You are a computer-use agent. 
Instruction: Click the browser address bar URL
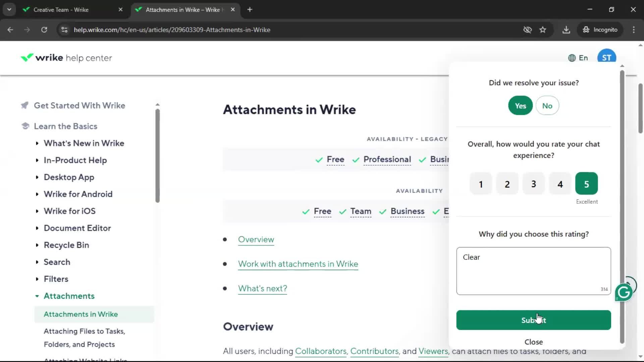click(x=172, y=30)
